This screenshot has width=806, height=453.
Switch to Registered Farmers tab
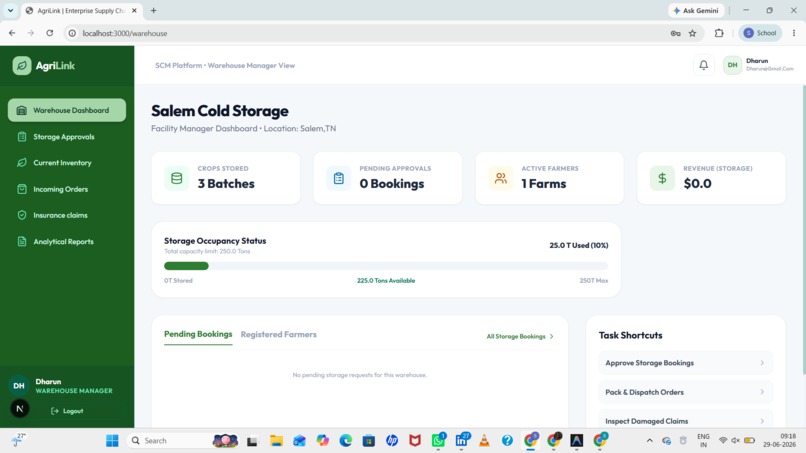[x=279, y=334]
